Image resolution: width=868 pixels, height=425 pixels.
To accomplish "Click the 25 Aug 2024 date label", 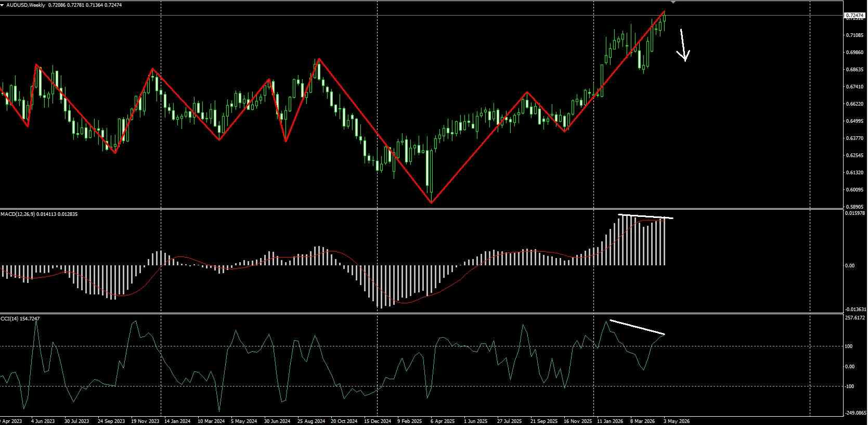I will (311, 421).
